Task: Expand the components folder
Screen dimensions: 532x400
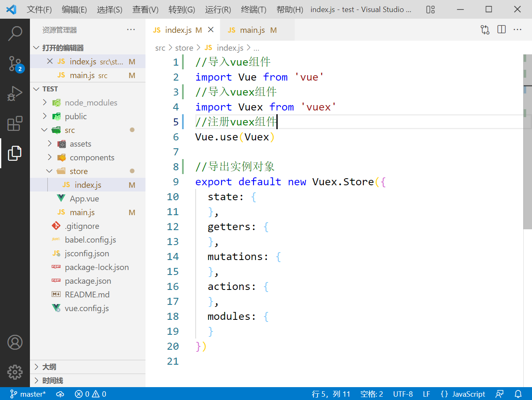Action: pos(88,157)
